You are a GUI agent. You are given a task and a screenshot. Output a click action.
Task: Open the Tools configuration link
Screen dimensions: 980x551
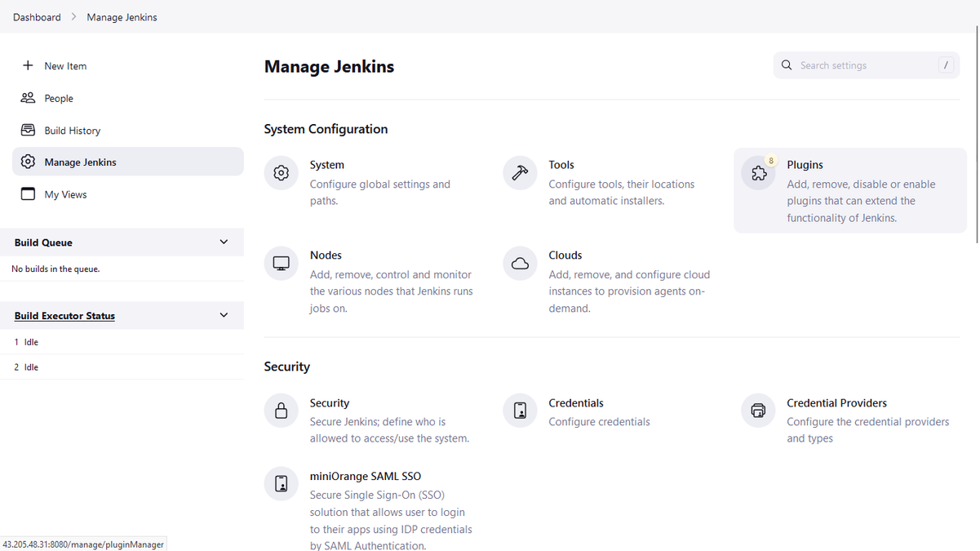(561, 165)
